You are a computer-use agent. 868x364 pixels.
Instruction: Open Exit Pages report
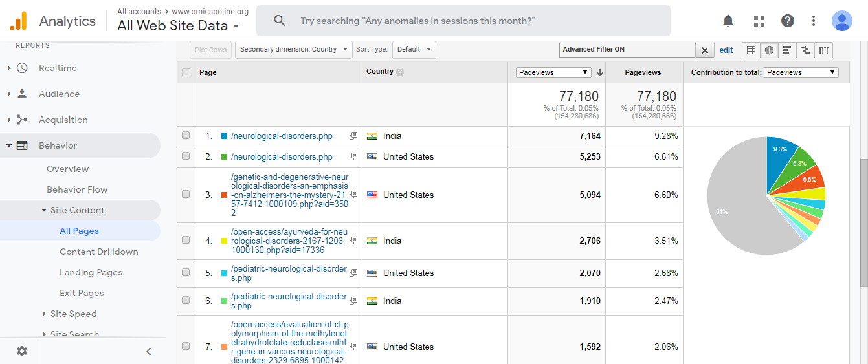(x=82, y=293)
